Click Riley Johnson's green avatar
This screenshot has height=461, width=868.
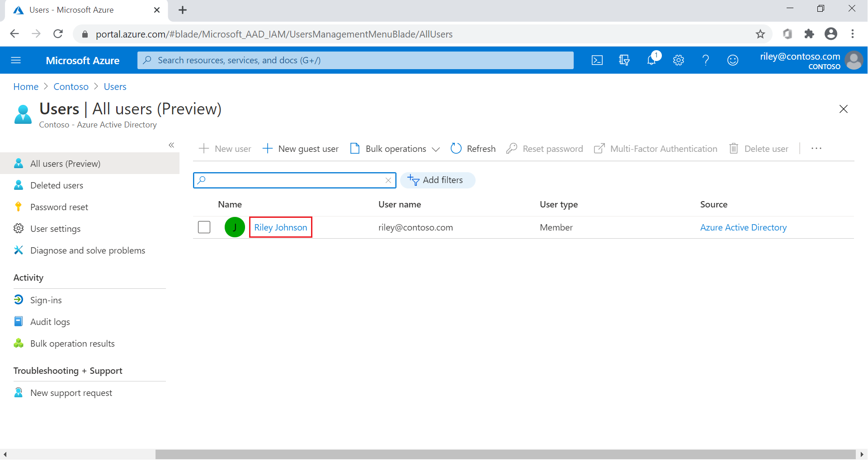[235, 227]
